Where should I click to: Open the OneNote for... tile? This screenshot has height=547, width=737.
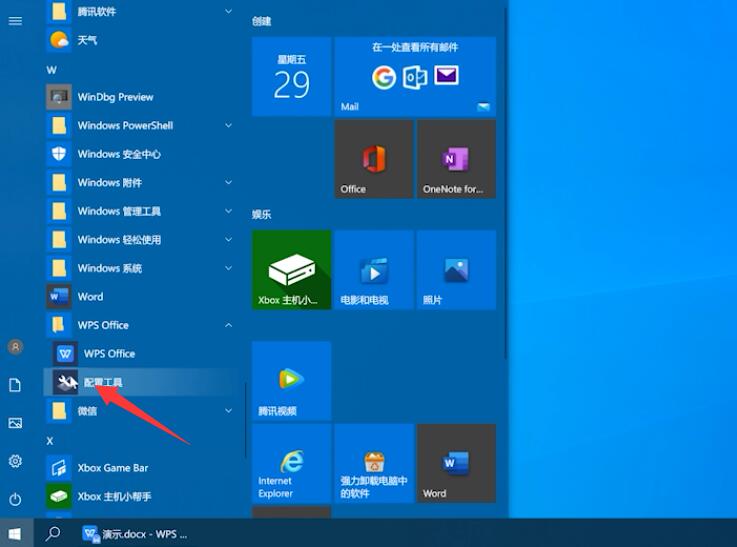click(456, 159)
